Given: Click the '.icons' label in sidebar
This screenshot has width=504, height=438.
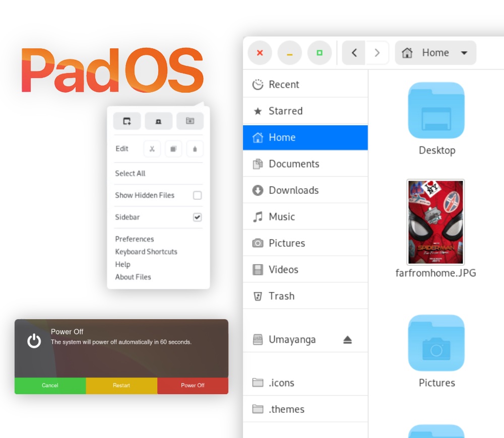Looking at the screenshot, I should point(282,383).
